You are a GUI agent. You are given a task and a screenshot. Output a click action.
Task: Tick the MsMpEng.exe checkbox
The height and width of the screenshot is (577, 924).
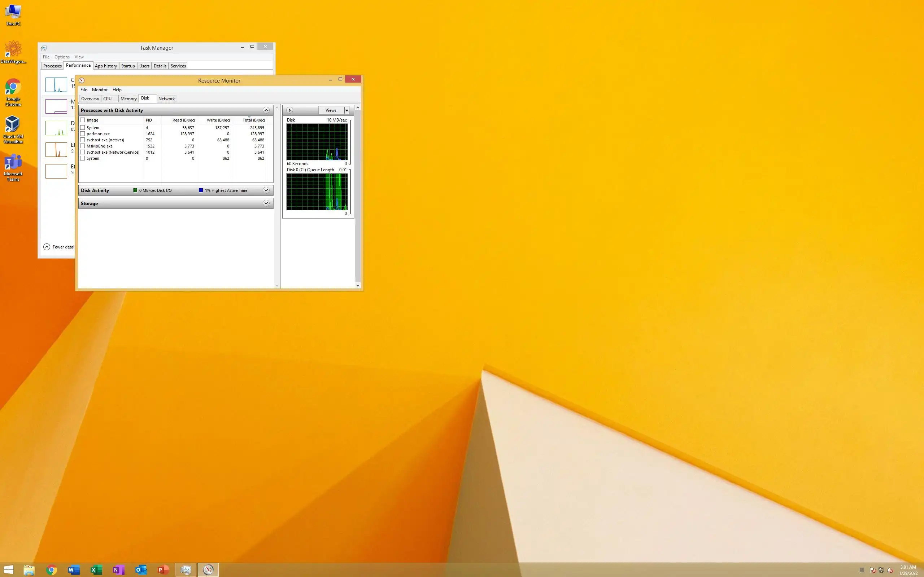(x=82, y=146)
